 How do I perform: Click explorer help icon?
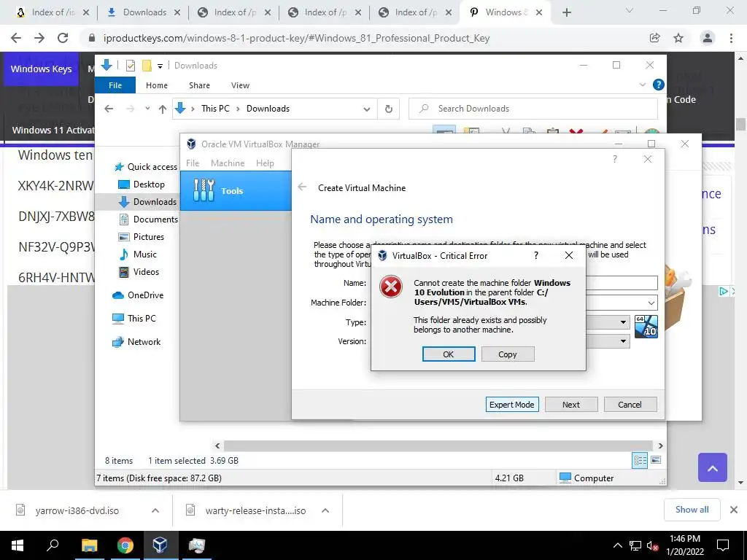coord(659,85)
